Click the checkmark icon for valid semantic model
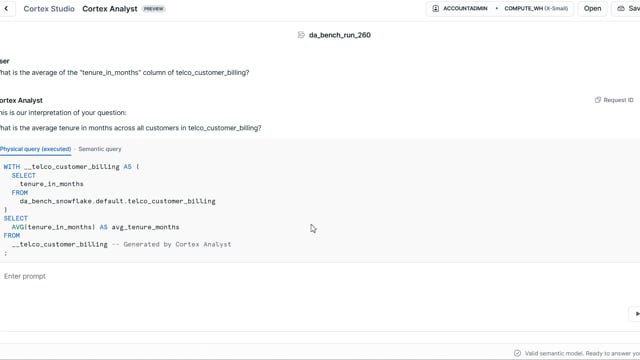640x360 pixels. (517, 353)
